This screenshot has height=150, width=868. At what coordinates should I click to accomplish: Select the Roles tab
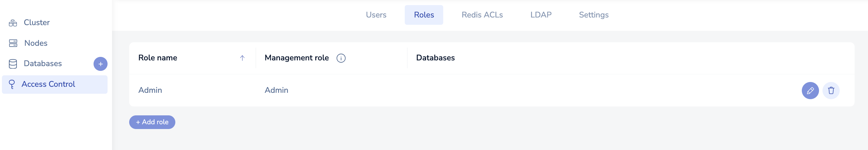coord(424,15)
